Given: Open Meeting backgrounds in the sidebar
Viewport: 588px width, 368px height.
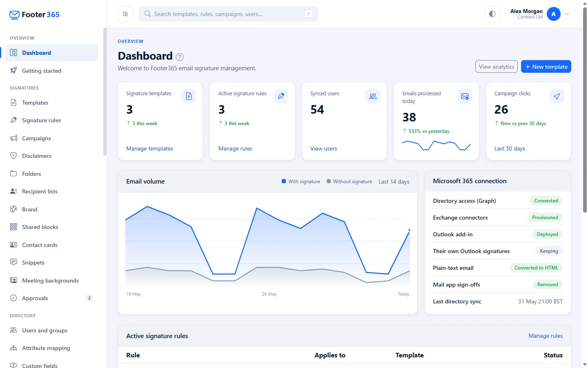Looking at the screenshot, I should click(x=52, y=280).
